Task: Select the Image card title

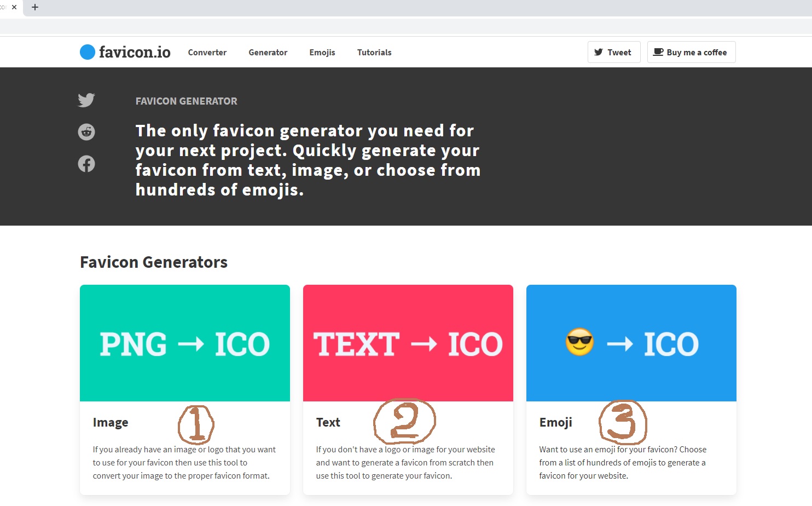Action: point(111,422)
